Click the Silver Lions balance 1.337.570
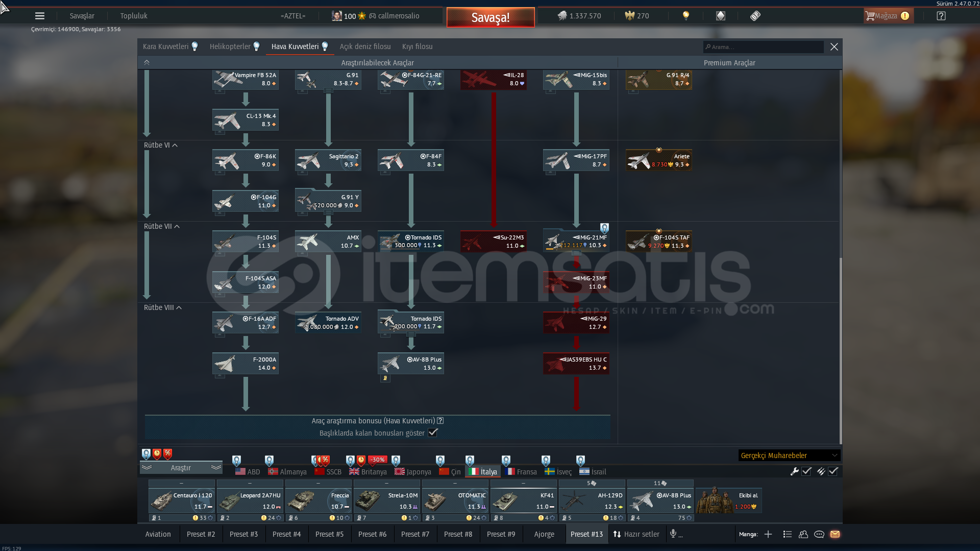 579,16
